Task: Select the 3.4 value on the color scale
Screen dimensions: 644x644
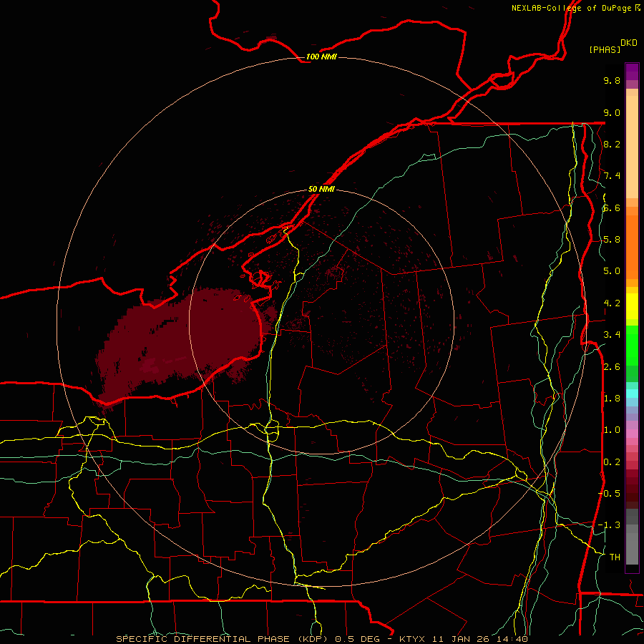Action: pos(612,335)
